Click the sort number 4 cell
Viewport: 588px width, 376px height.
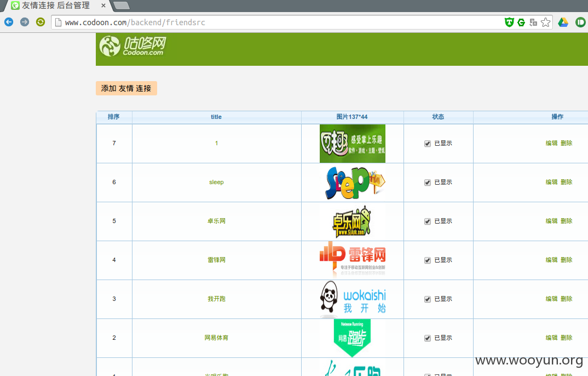click(x=114, y=260)
